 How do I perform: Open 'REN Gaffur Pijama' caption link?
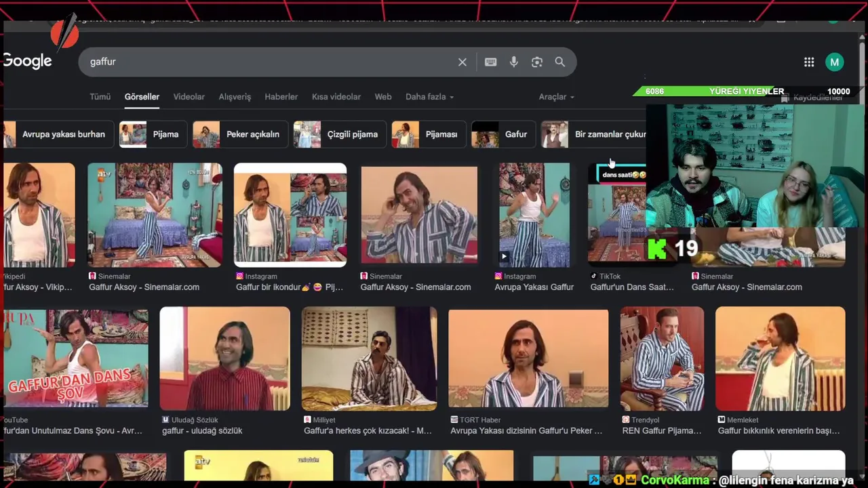[x=662, y=431]
